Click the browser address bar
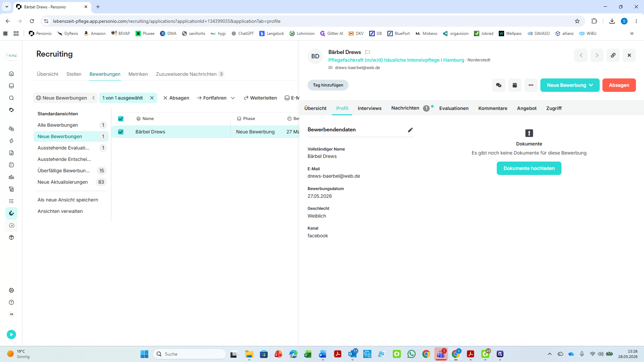Screen dimensions: 644x362 click(x=312, y=21)
